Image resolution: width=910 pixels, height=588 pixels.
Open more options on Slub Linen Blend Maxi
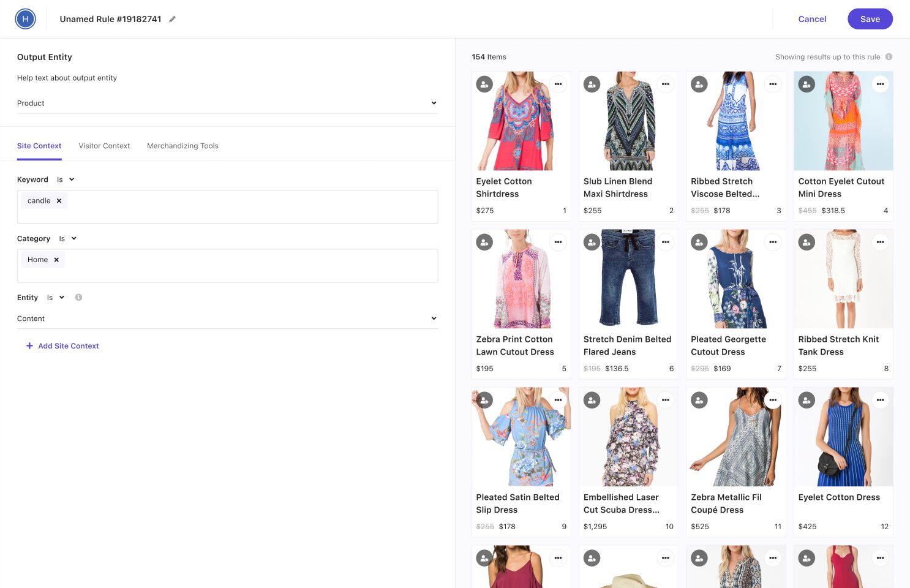[666, 84]
